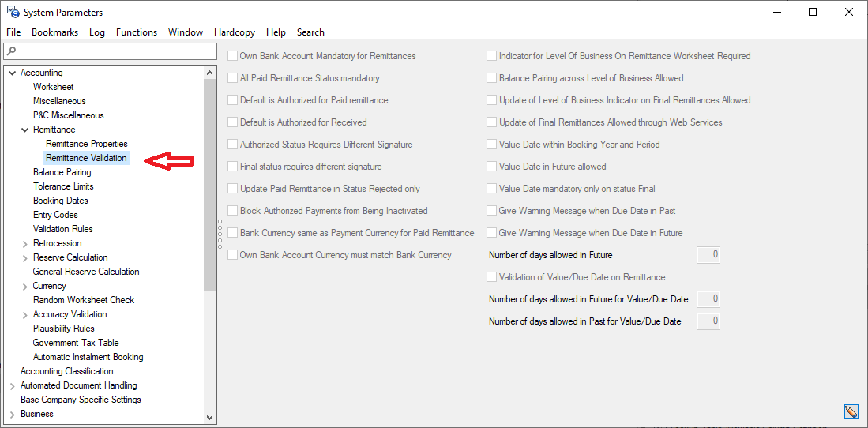Open the Functions menu
The height and width of the screenshot is (428, 868).
click(x=137, y=32)
